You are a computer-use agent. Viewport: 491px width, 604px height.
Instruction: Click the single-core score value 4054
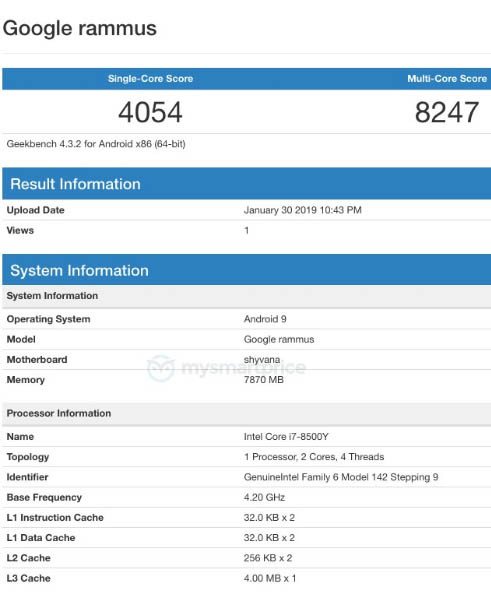click(x=150, y=112)
